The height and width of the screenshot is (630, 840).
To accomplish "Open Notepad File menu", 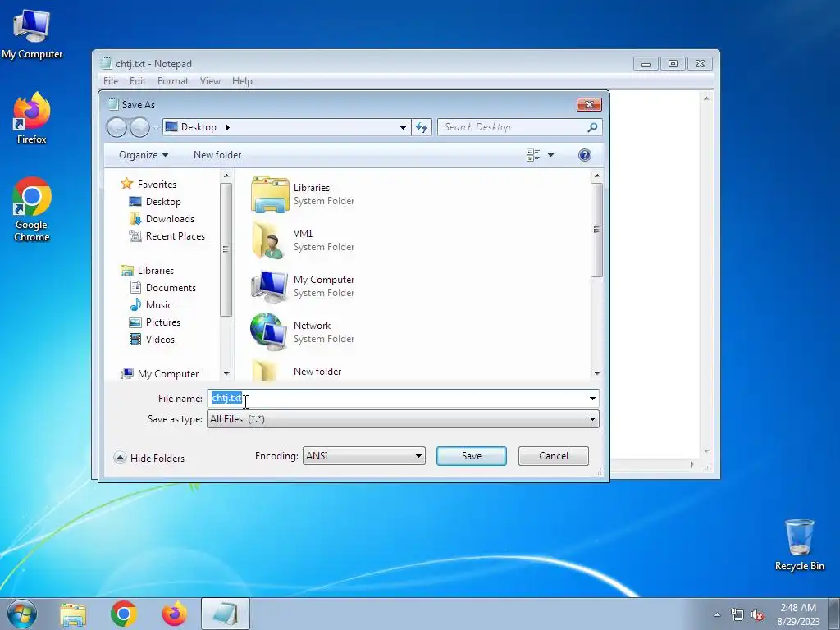I will (111, 81).
